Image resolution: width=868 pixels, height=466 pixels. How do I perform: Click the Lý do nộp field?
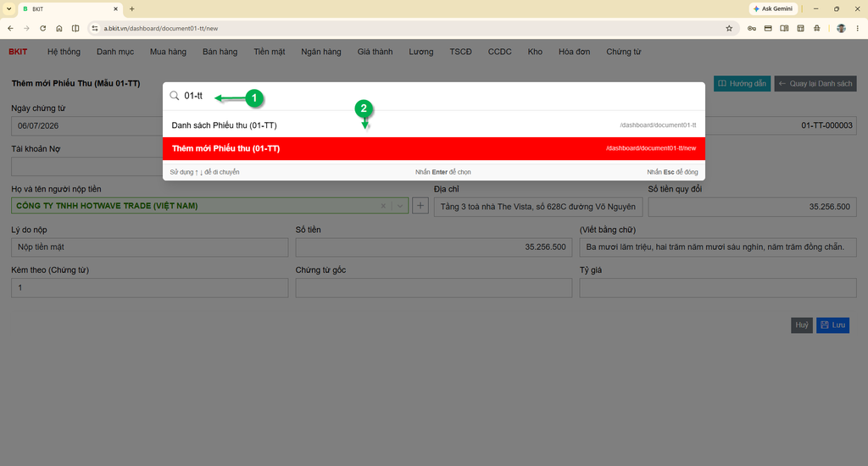(x=149, y=247)
